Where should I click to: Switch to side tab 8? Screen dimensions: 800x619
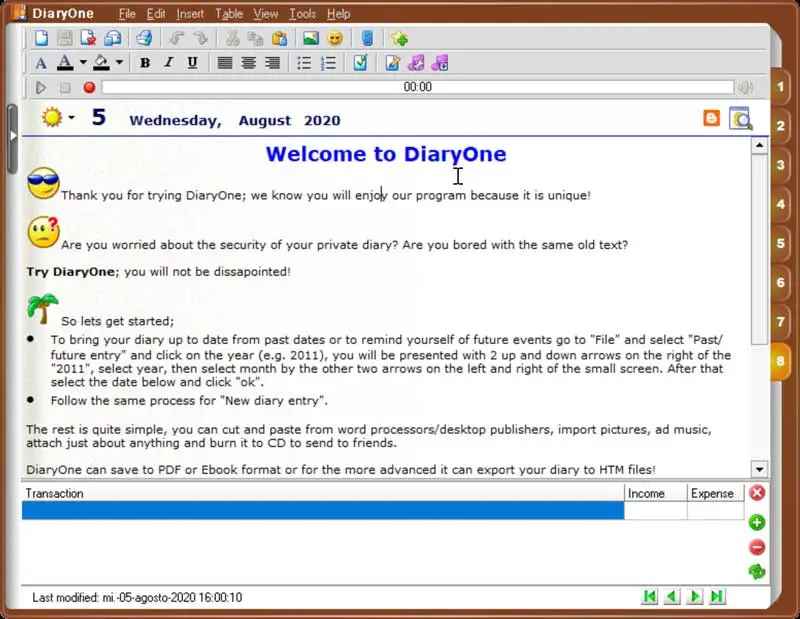(780, 361)
